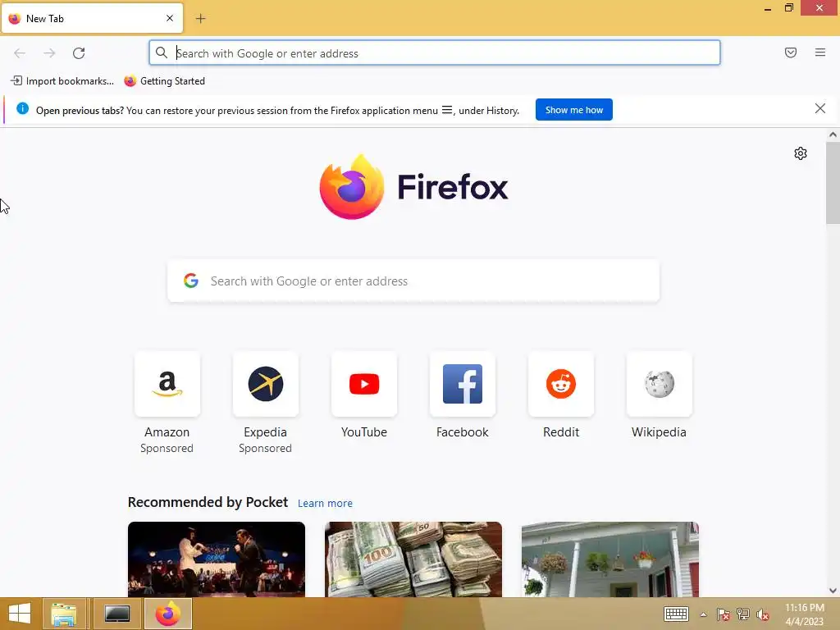The height and width of the screenshot is (630, 840).
Task: Click the Recommended by Pocket heading
Action: pos(208,503)
